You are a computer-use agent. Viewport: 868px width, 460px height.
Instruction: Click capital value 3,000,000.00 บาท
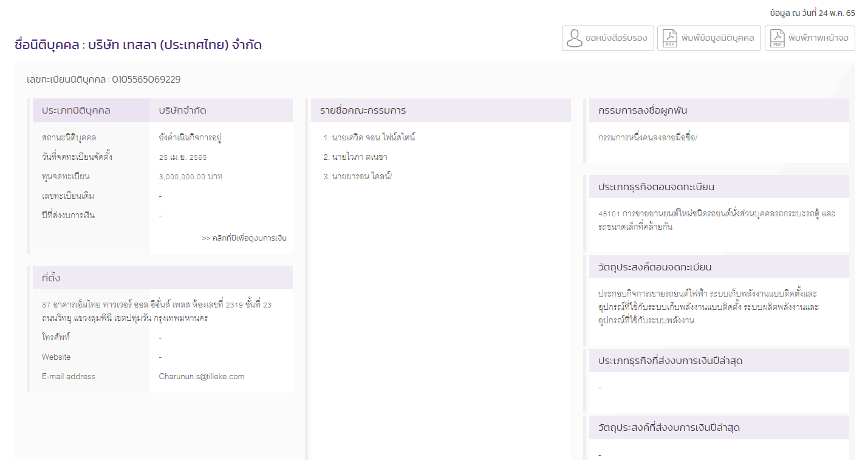point(191,177)
